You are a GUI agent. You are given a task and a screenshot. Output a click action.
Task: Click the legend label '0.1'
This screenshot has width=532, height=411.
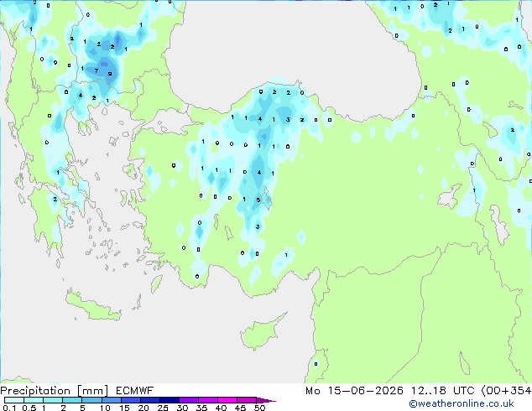(x=9, y=408)
